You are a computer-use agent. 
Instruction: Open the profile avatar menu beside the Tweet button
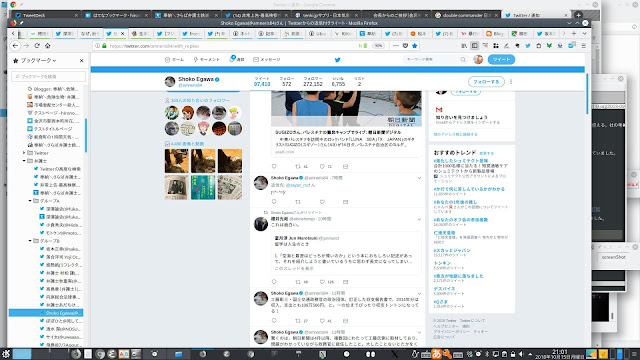tap(478, 60)
